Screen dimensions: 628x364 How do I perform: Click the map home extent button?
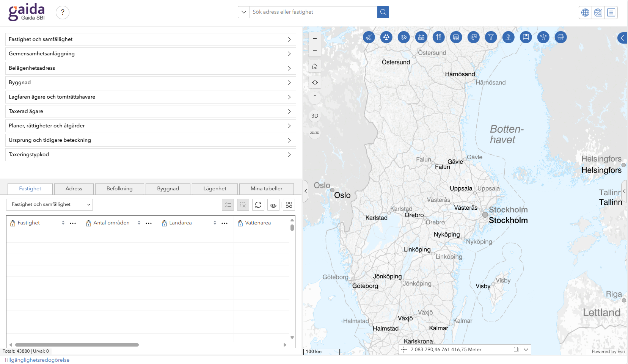[x=315, y=67]
